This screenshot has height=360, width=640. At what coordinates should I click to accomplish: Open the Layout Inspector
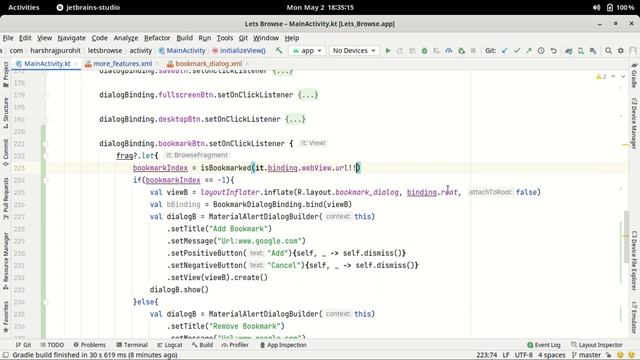[597, 345]
